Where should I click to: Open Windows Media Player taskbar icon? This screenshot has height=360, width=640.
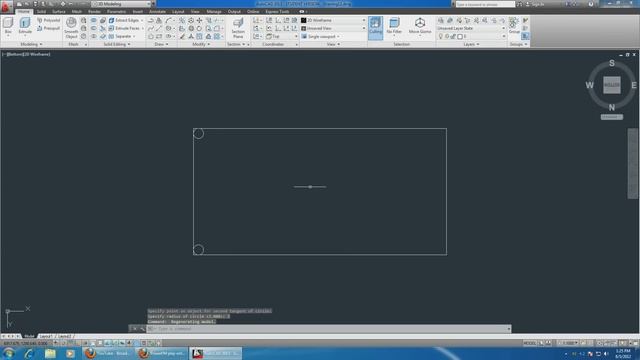(70, 353)
